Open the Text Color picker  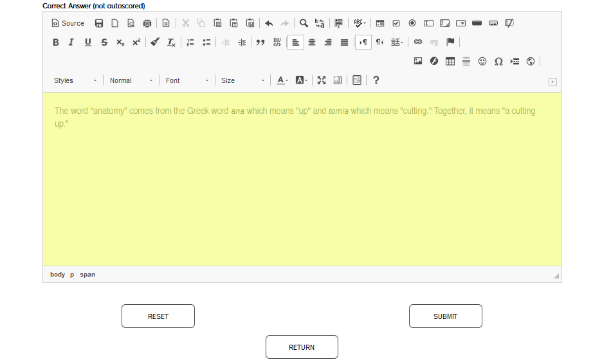(x=282, y=80)
